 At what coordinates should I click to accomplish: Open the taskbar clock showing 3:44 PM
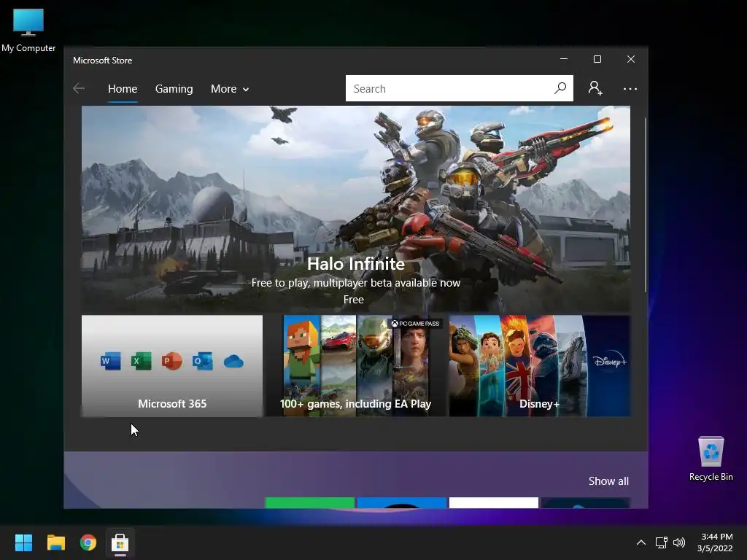pos(715,542)
